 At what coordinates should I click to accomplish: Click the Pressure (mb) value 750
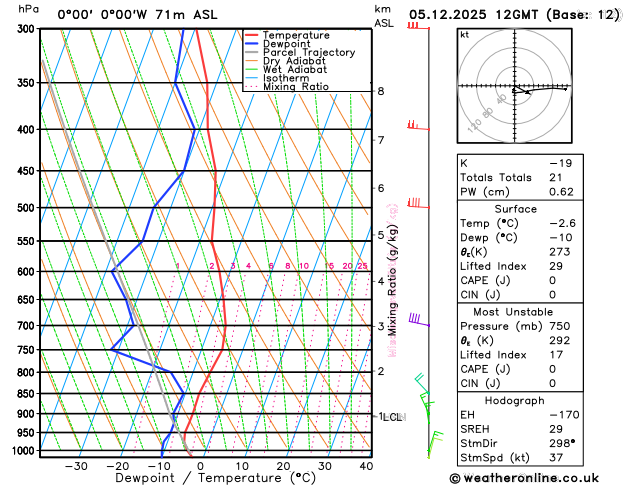click(560, 326)
